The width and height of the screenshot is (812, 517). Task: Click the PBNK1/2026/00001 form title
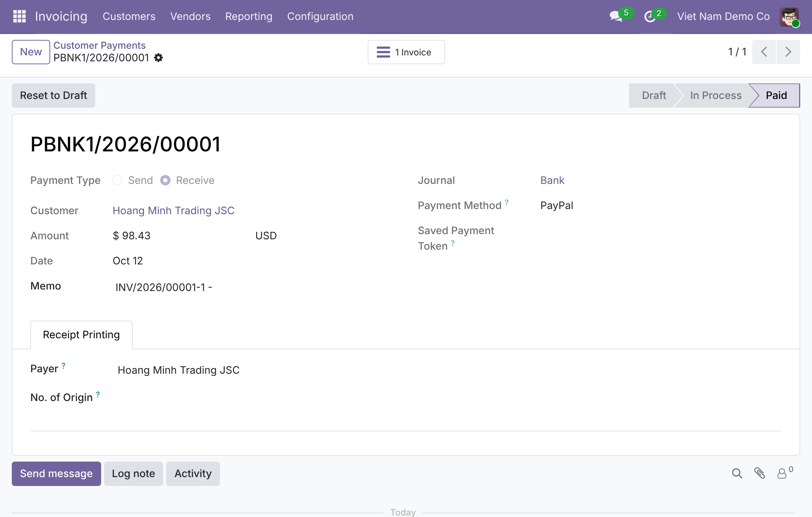coord(125,144)
